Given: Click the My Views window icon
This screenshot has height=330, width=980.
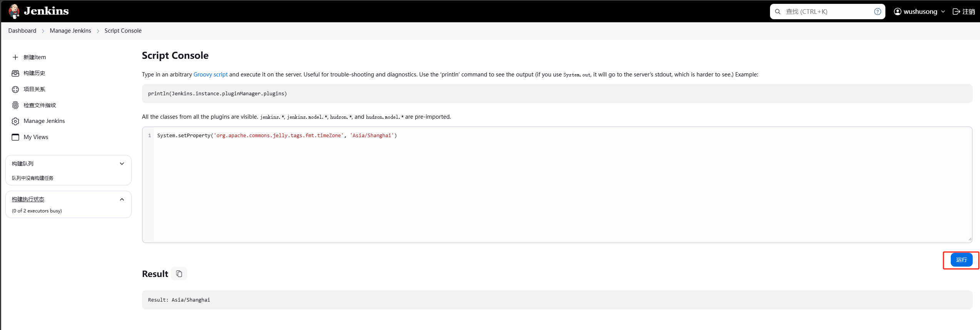Looking at the screenshot, I should pyautogui.click(x=15, y=137).
